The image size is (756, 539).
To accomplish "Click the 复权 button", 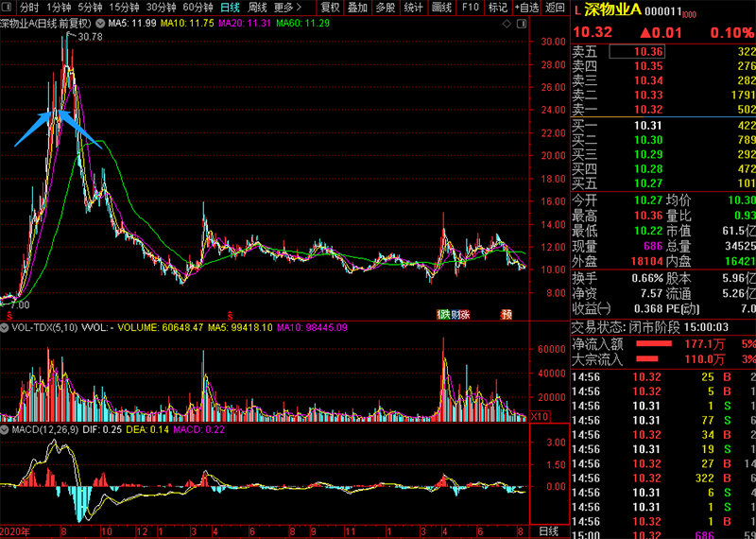I will click(x=330, y=8).
